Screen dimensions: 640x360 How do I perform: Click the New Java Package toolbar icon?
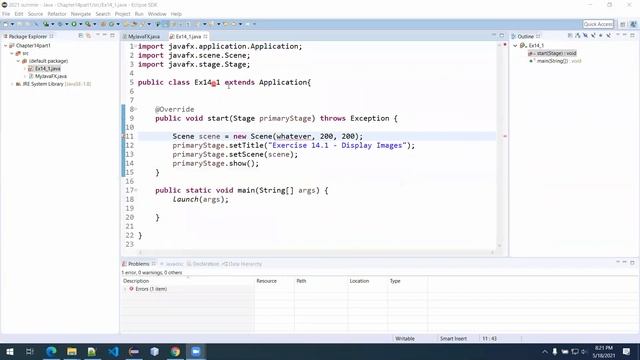point(103,24)
